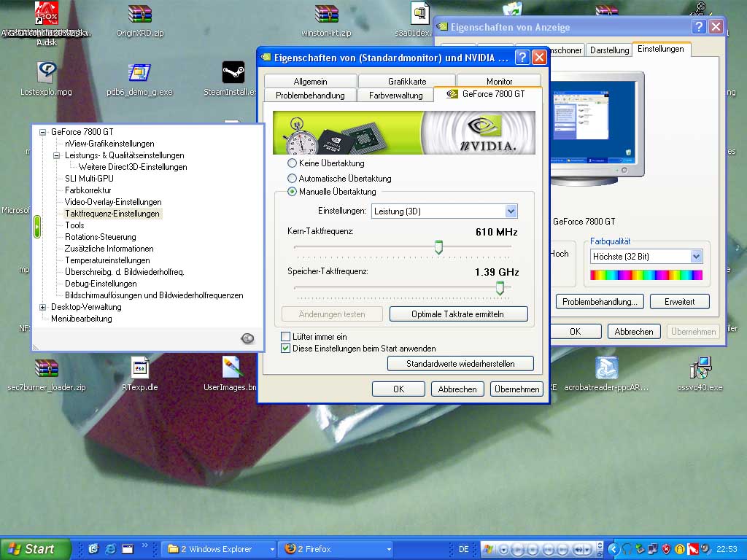
Task: Click the green handle on tree panel edge
Action: 37,227
